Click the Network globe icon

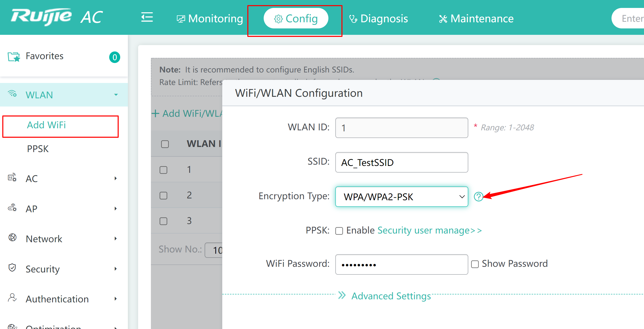click(x=12, y=238)
